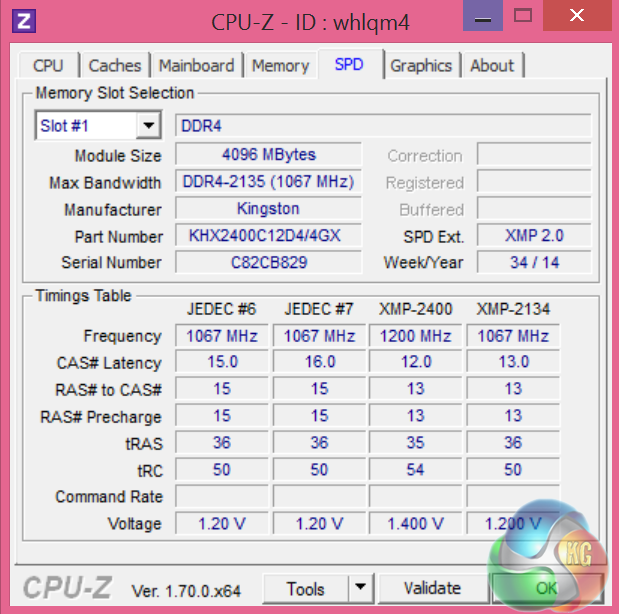This screenshot has width=619, height=614.
Task: Open the Caches tab
Action: [x=114, y=66]
